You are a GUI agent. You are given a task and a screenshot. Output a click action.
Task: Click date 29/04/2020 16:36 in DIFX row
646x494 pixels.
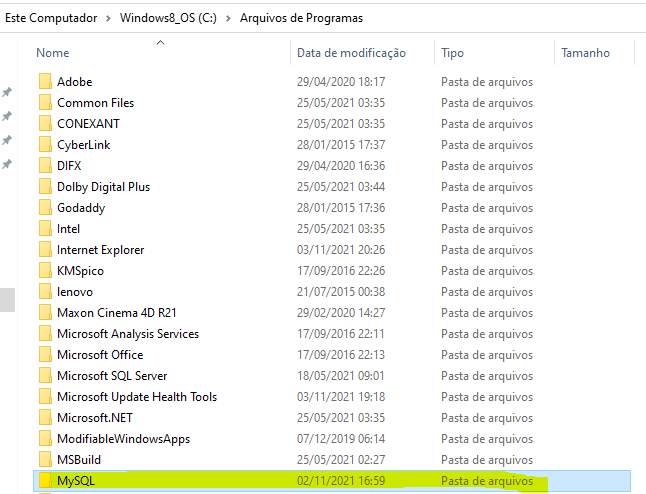[341, 166]
